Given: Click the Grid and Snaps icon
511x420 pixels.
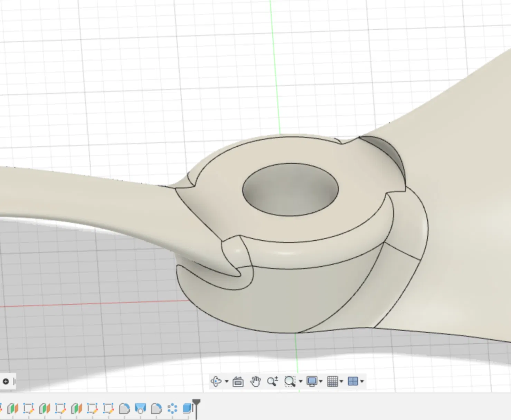Looking at the screenshot, I should point(332,381).
